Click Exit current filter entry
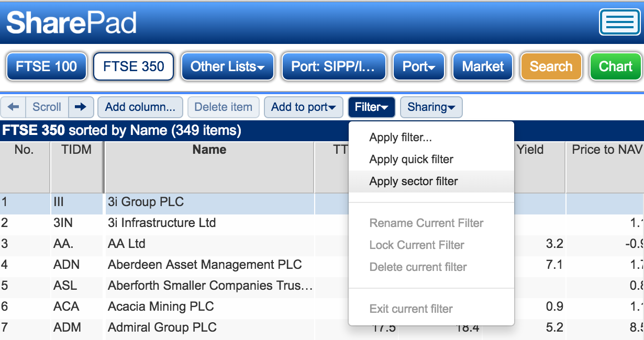 pyautogui.click(x=431, y=309)
